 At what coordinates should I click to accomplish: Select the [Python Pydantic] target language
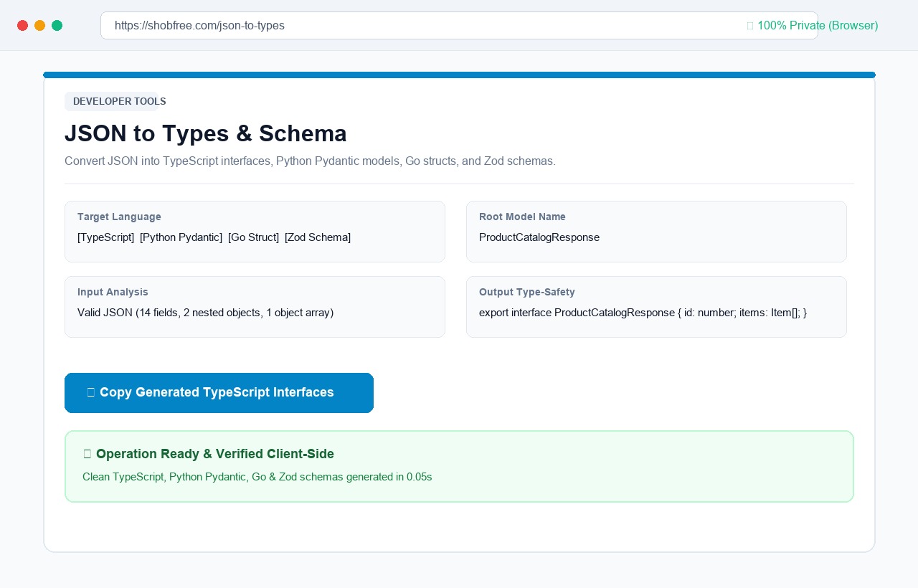[181, 237]
